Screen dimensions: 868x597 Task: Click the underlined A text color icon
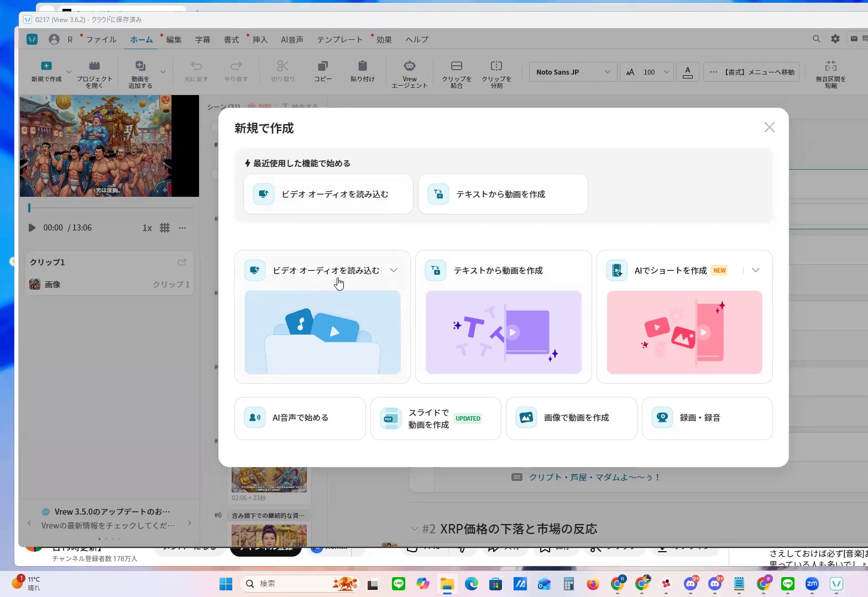688,72
